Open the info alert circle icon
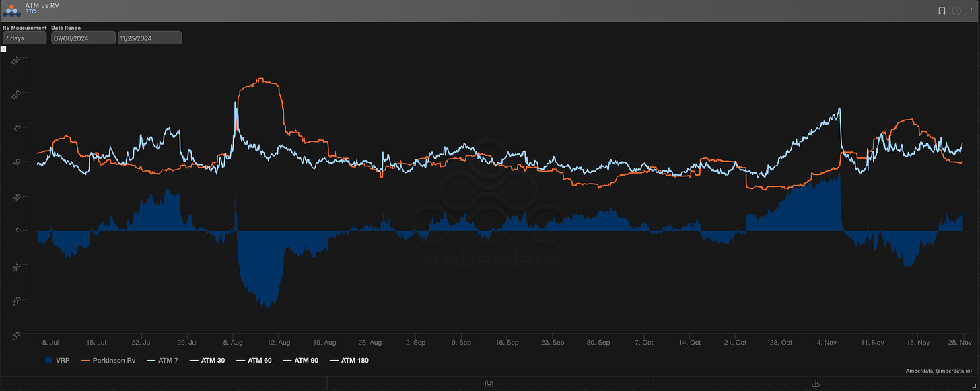Screen dimensions: 980x391 (x=956, y=11)
